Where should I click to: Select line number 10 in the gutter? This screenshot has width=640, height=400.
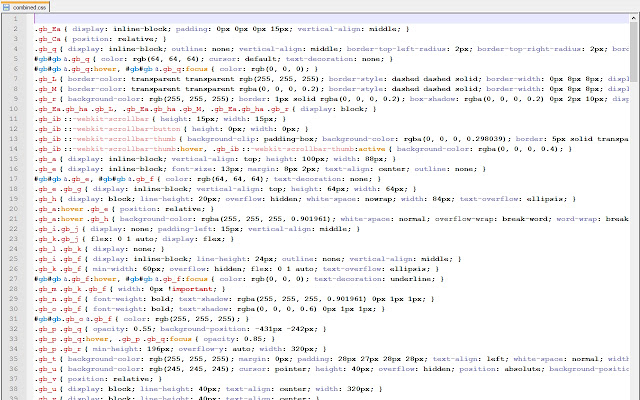click(x=17, y=108)
